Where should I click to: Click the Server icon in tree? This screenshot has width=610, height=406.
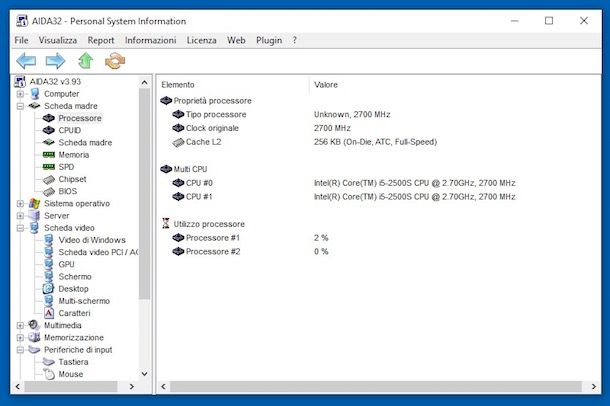point(34,215)
